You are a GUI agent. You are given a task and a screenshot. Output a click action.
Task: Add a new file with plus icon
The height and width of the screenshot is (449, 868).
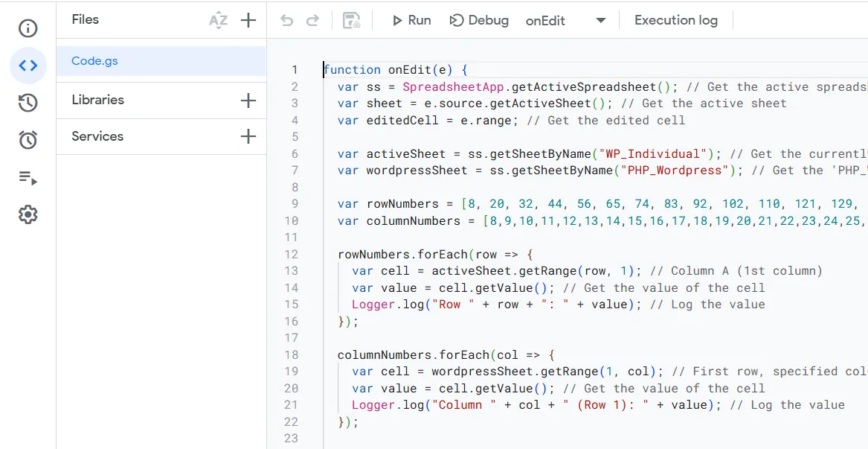[248, 20]
